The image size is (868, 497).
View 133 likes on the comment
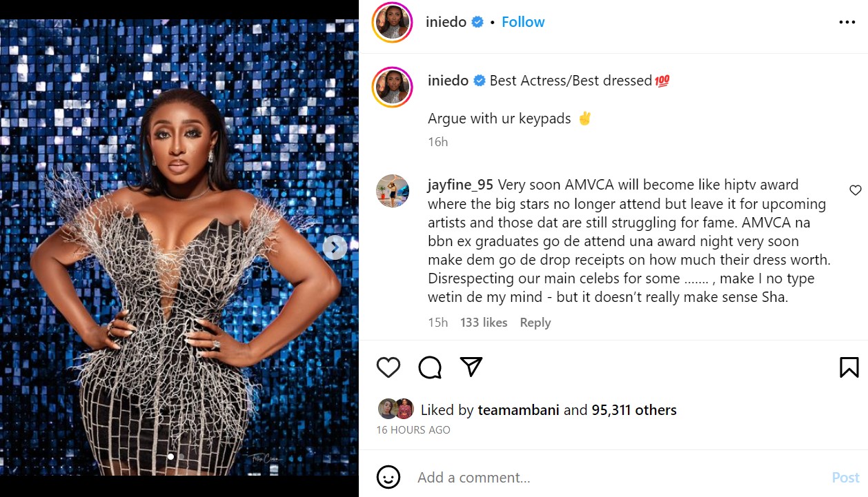point(484,323)
